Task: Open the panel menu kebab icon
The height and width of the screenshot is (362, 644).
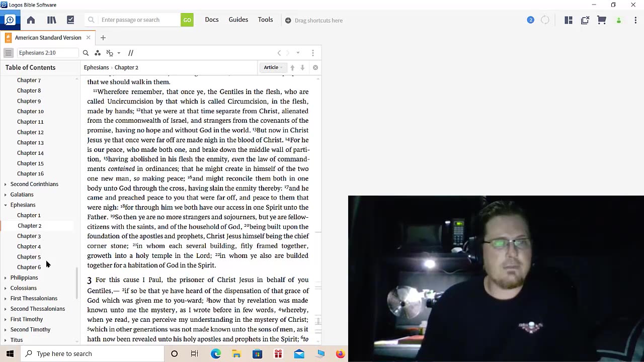Action: (313, 53)
